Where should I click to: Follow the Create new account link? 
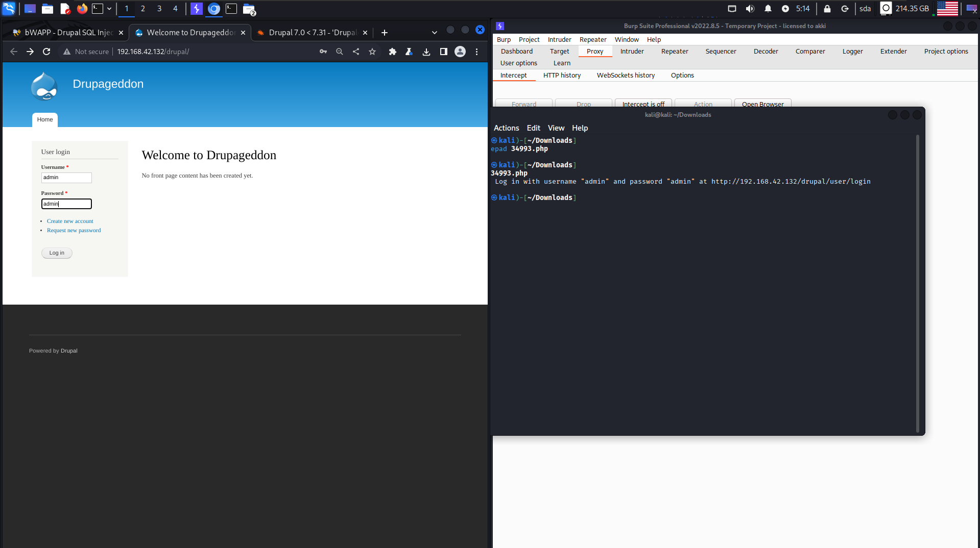coord(70,221)
